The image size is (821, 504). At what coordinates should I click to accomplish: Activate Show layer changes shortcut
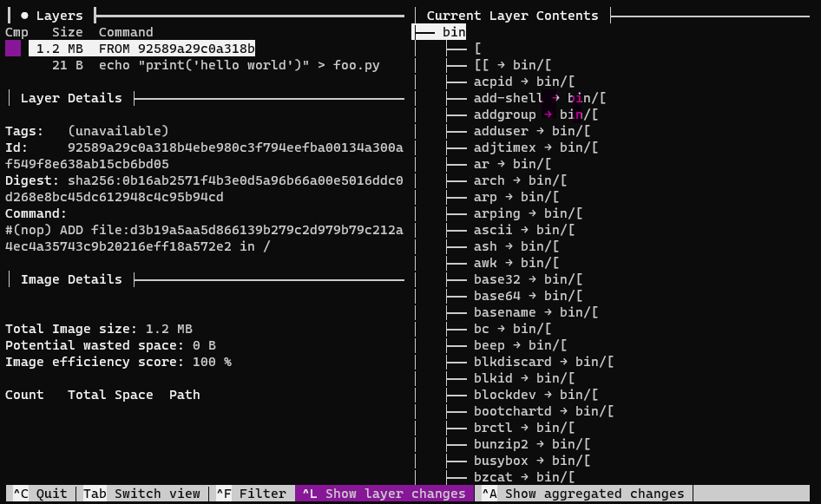point(384,493)
